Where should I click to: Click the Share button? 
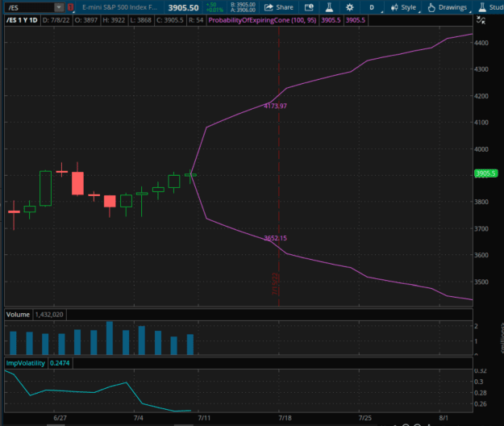pos(279,7)
